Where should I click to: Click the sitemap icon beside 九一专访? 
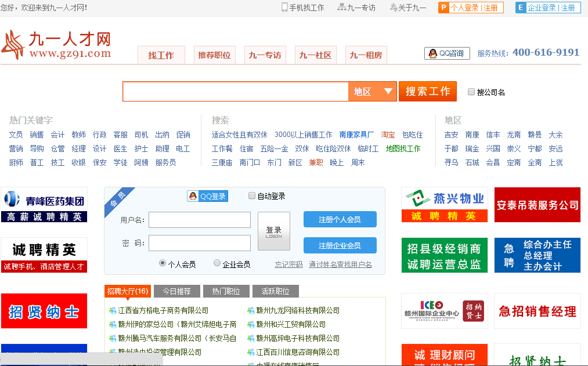pos(342,7)
